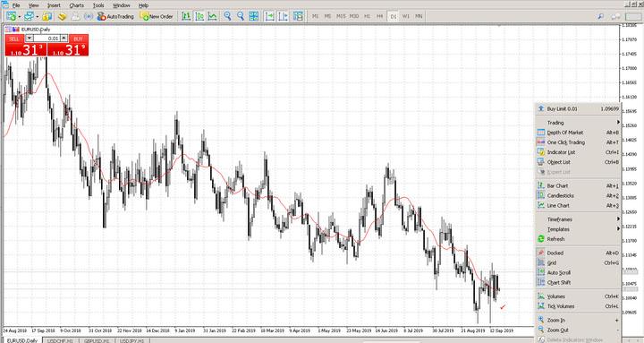Select the candlestick chart toolbar icon

(x=199, y=16)
